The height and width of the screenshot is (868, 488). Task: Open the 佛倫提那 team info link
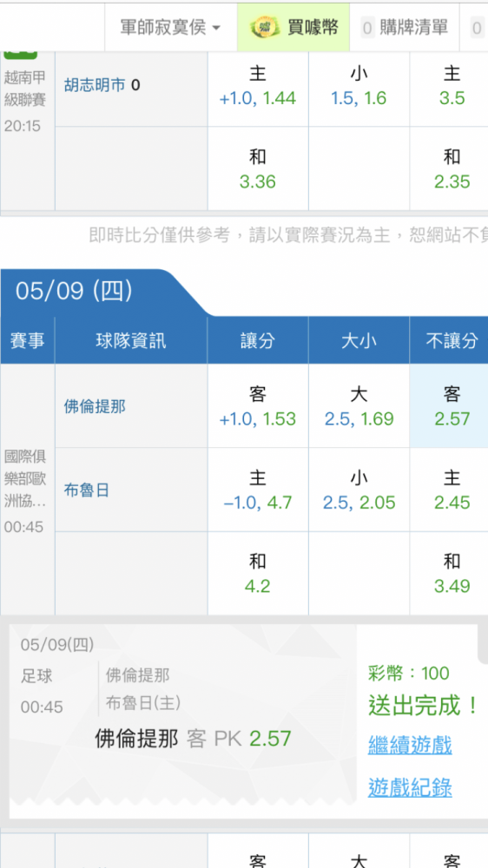(95, 407)
